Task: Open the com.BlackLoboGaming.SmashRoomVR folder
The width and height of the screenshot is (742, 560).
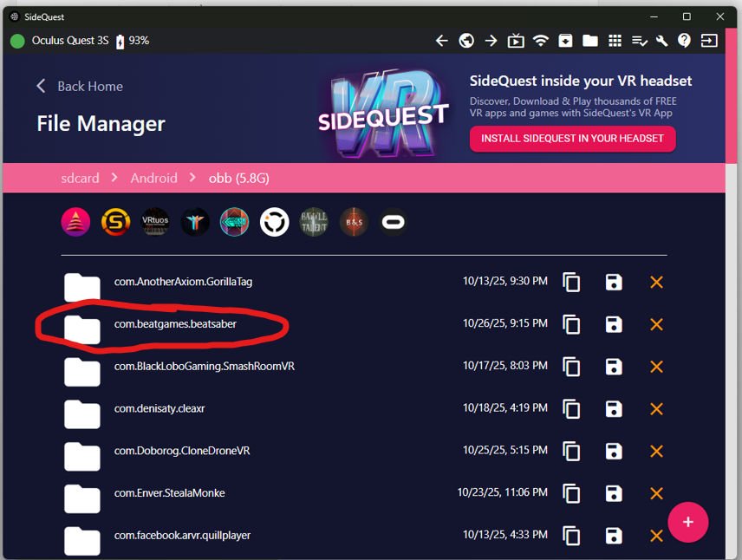Action: (x=205, y=367)
